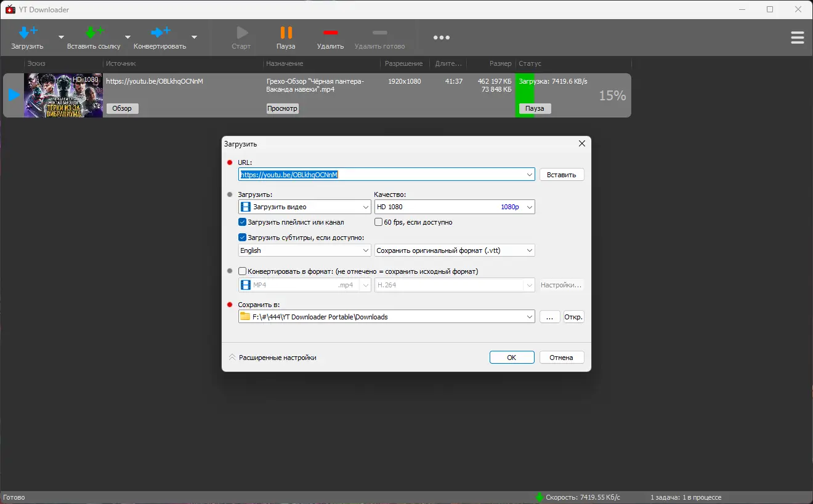This screenshot has height=504, width=813.
Task: Click the Вставить ссылку toolbar icon
Action: point(94,33)
